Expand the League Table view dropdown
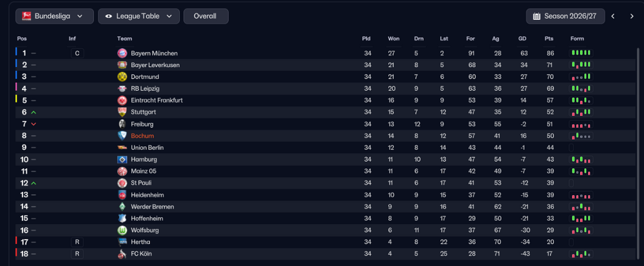 139,16
